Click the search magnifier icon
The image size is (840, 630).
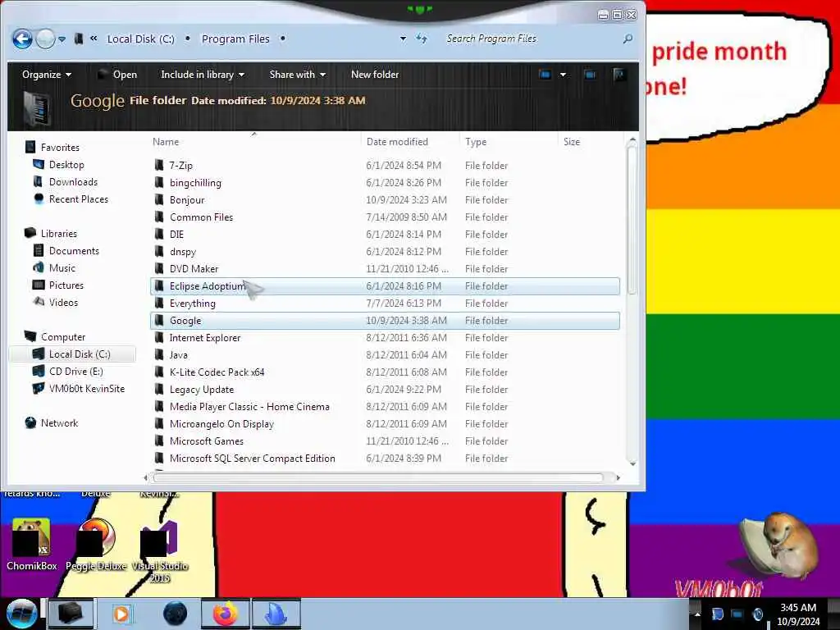point(628,39)
